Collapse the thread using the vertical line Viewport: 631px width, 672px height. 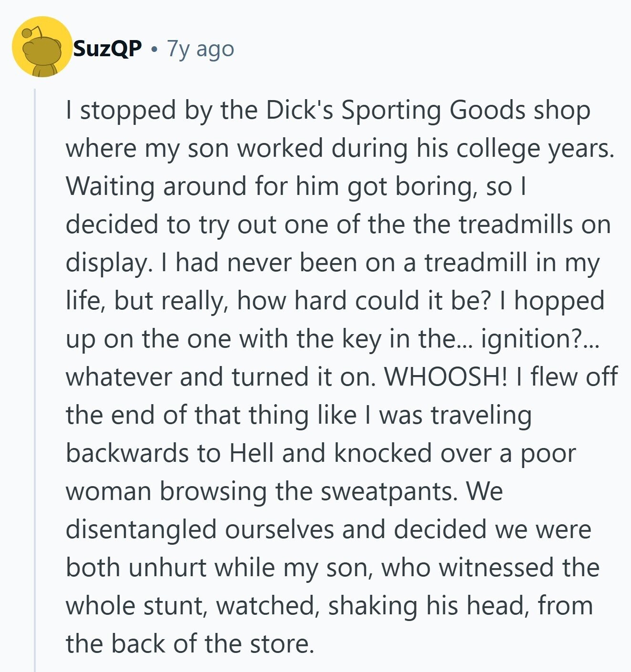point(35,380)
